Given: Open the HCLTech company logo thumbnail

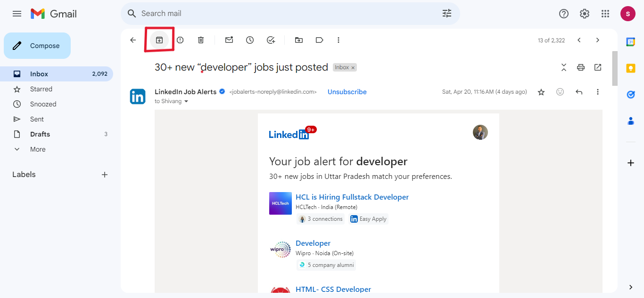Looking at the screenshot, I should click(x=281, y=203).
